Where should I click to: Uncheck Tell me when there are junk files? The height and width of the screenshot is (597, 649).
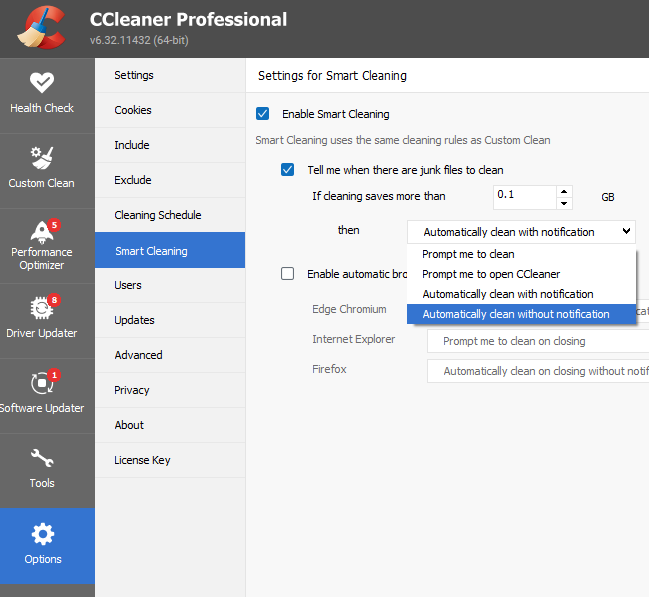tap(287, 169)
